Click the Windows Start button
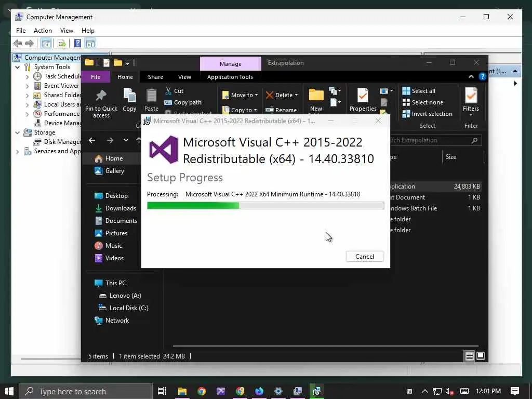Screen dimensions: 532x399 [x=9, y=391]
